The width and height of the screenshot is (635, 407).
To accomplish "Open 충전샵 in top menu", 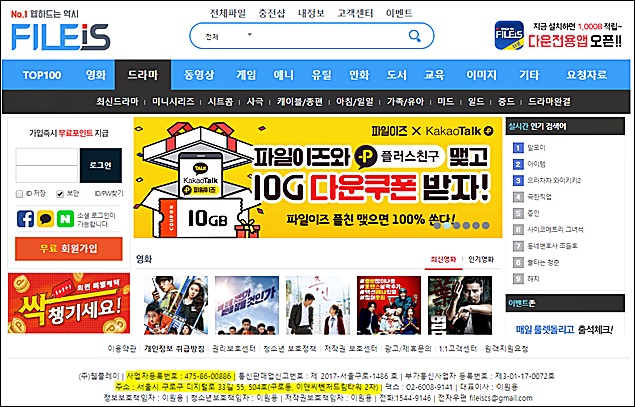I will (x=272, y=13).
